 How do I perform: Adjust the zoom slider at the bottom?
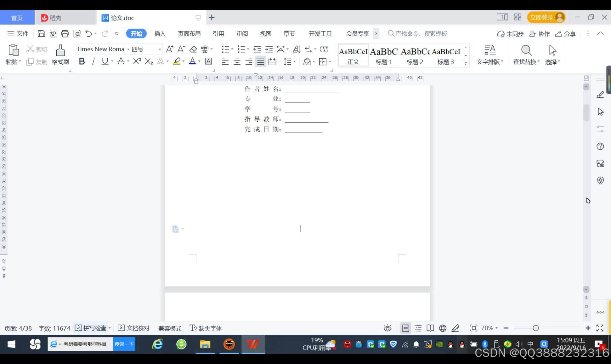click(x=536, y=328)
